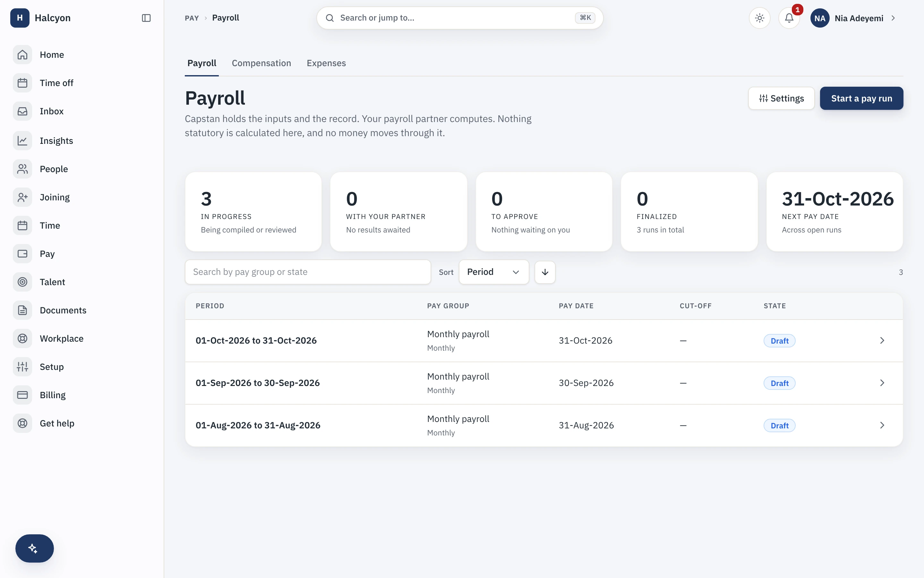Switch to the Compensation tab

click(261, 63)
